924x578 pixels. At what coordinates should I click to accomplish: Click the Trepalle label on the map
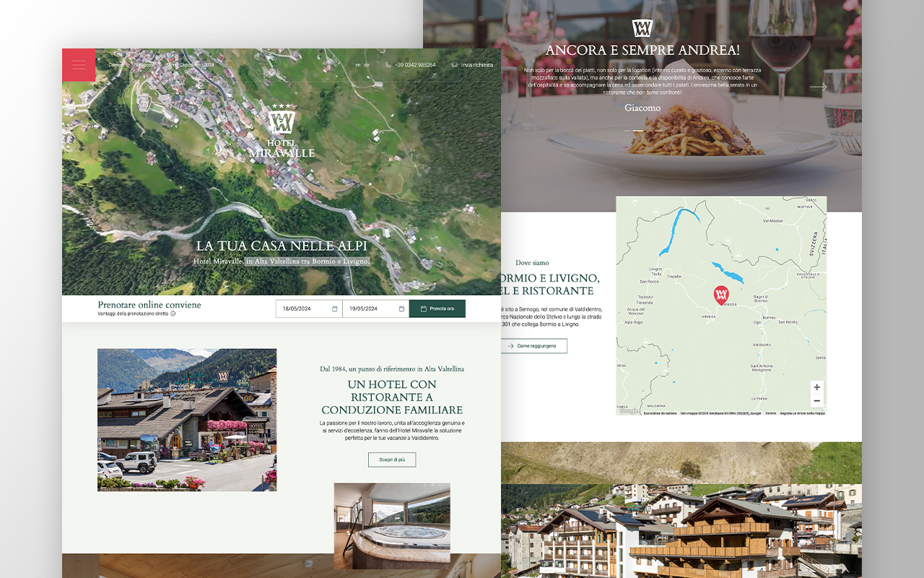[x=674, y=276]
